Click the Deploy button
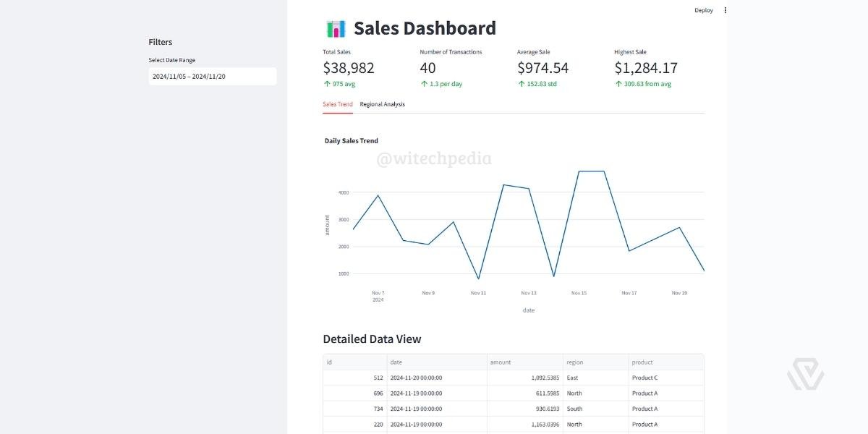The height and width of the screenshot is (434, 868). pos(702,10)
